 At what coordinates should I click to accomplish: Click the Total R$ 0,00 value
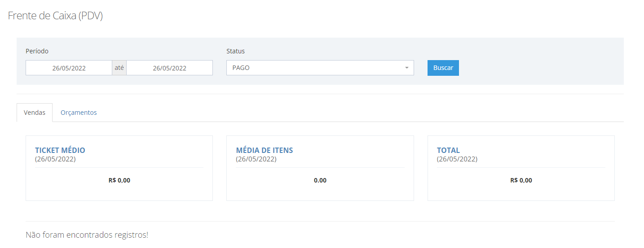click(x=521, y=180)
